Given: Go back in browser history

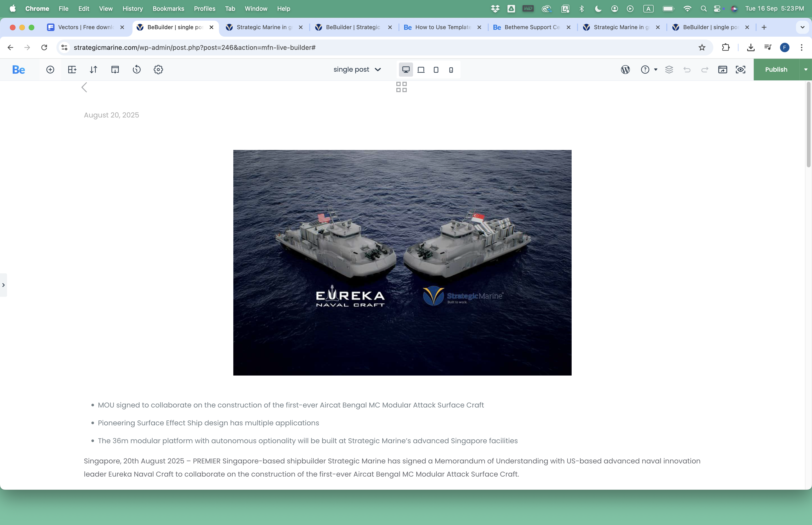Looking at the screenshot, I should 10,47.
